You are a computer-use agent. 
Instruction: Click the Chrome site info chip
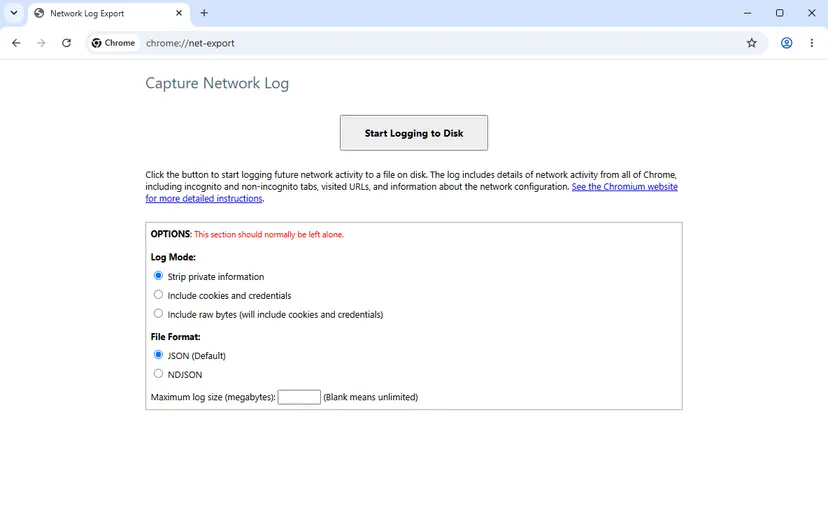(x=114, y=43)
